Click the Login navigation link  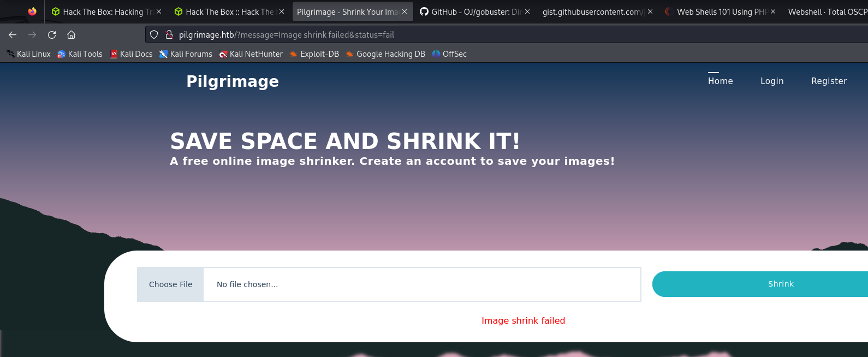772,81
